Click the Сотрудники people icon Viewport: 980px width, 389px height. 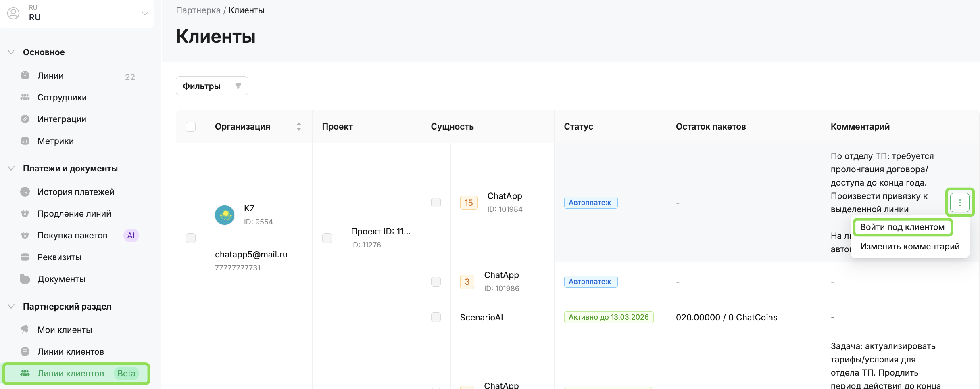point(25,98)
